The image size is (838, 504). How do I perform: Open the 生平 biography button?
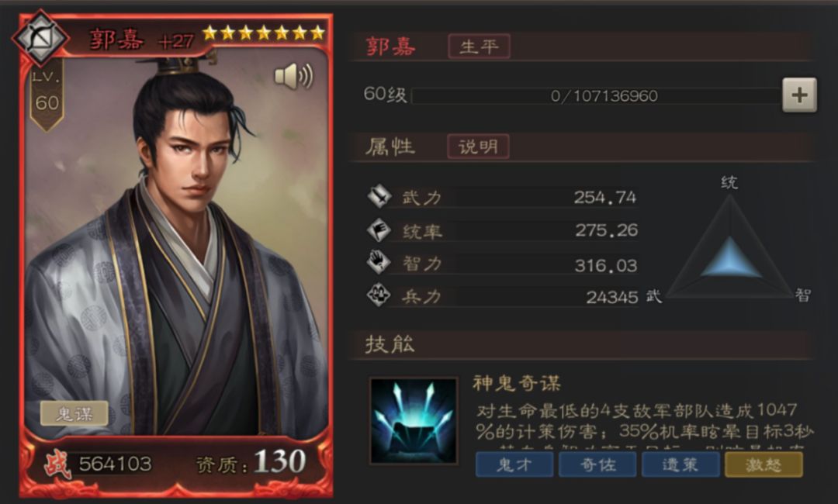coord(479,47)
